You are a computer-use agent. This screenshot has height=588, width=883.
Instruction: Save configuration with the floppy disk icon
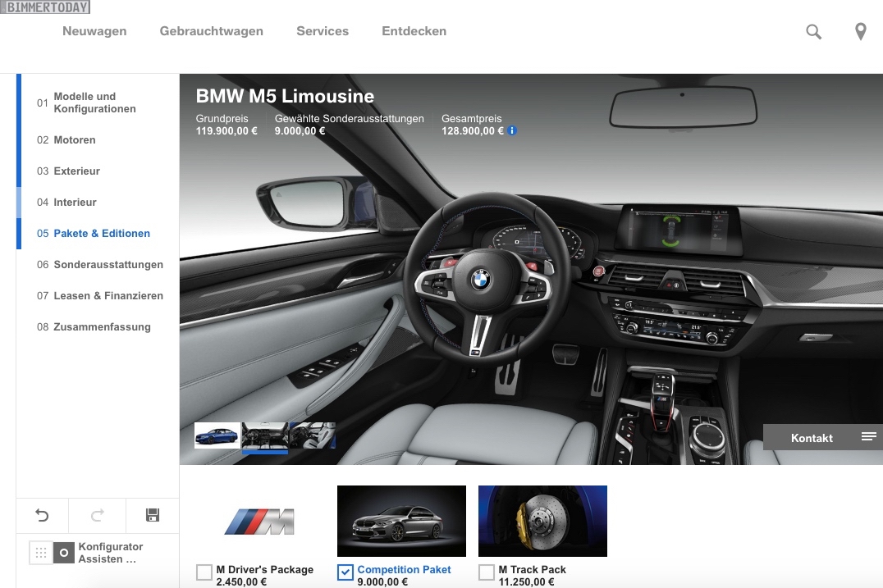(152, 515)
